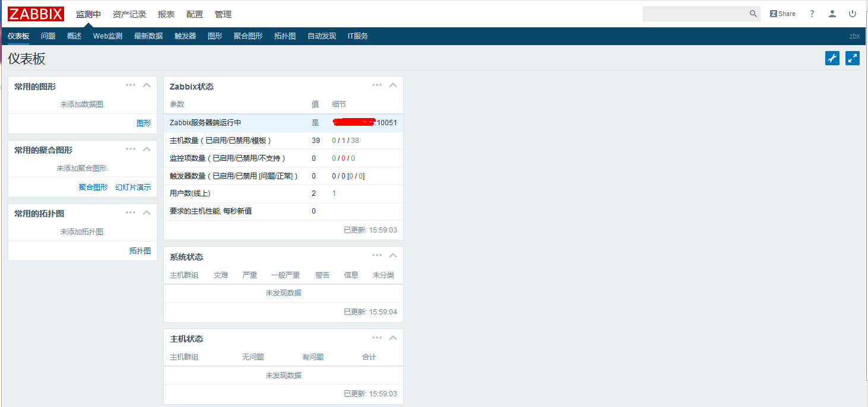Collapse the 系统状态 widget

[x=392, y=255]
